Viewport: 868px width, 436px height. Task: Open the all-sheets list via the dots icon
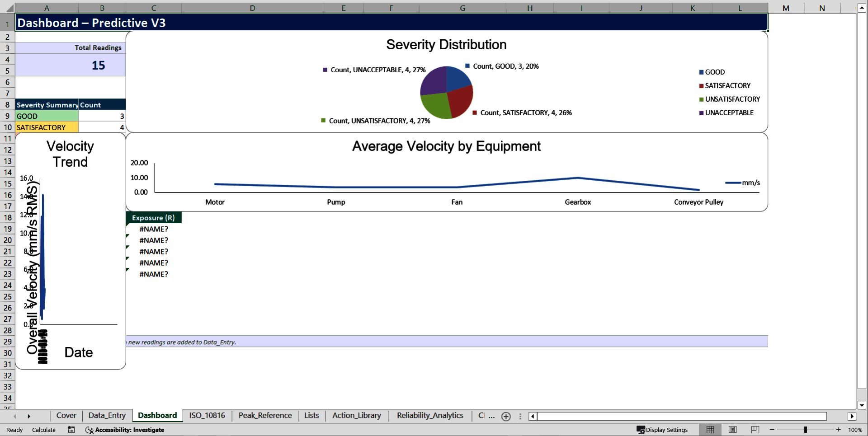point(519,417)
